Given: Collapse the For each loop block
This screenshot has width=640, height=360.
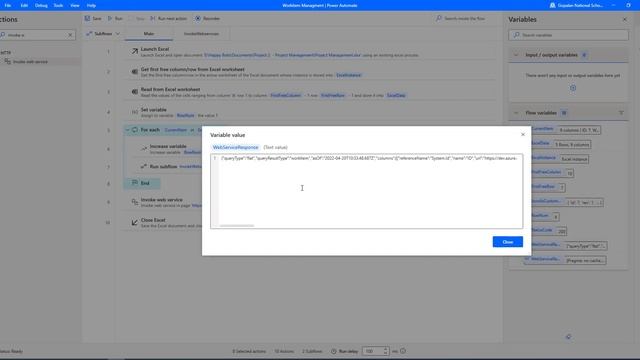Looking at the screenshot, I should [127, 130].
